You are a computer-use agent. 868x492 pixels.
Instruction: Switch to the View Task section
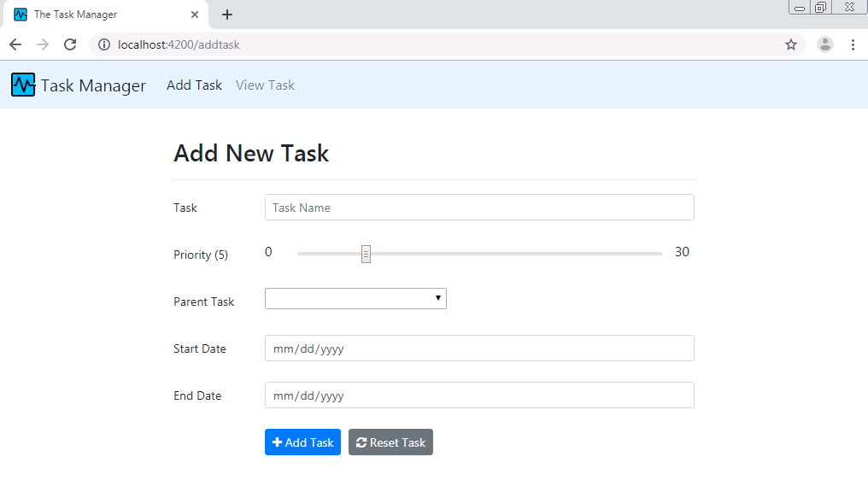(x=265, y=85)
